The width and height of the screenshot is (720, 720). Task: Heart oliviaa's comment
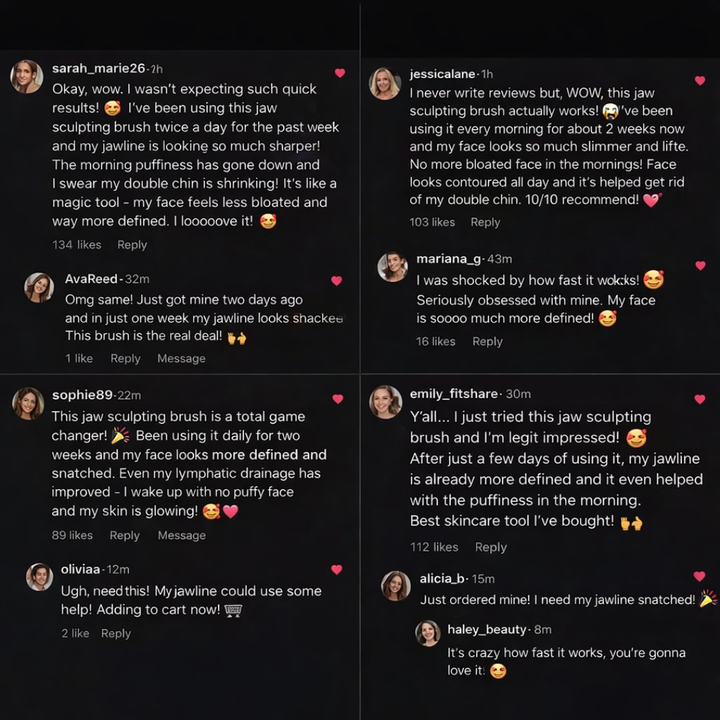click(x=336, y=570)
